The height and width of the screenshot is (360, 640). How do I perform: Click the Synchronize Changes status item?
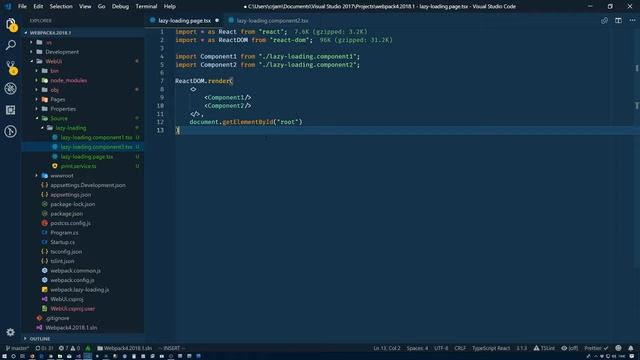[44, 348]
